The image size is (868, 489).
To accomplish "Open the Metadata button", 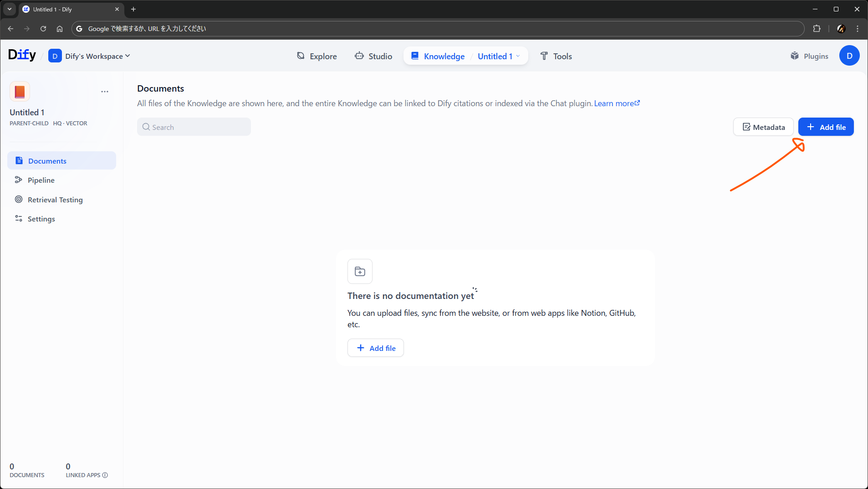I will pyautogui.click(x=763, y=127).
